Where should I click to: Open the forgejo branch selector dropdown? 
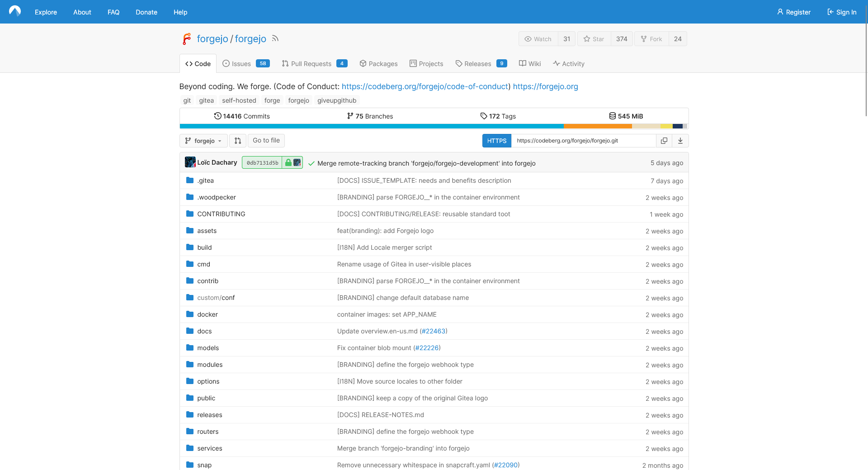point(203,141)
